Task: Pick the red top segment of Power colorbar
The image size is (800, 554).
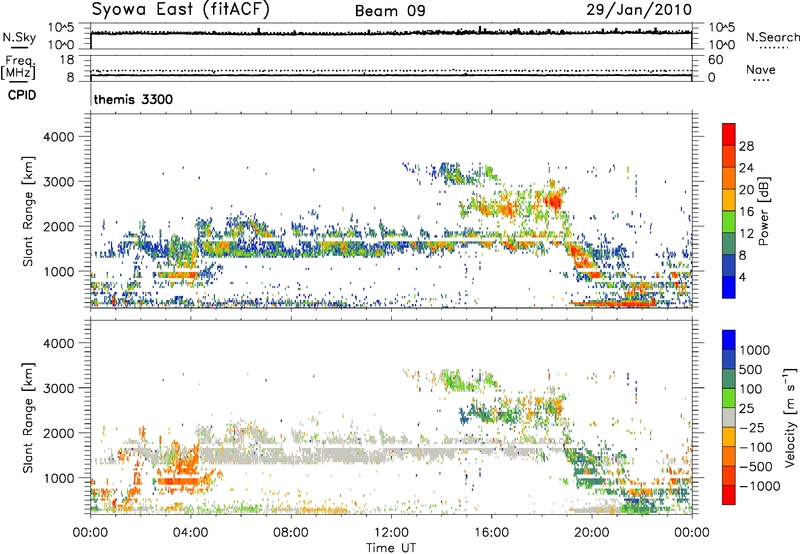Action: click(729, 133)
